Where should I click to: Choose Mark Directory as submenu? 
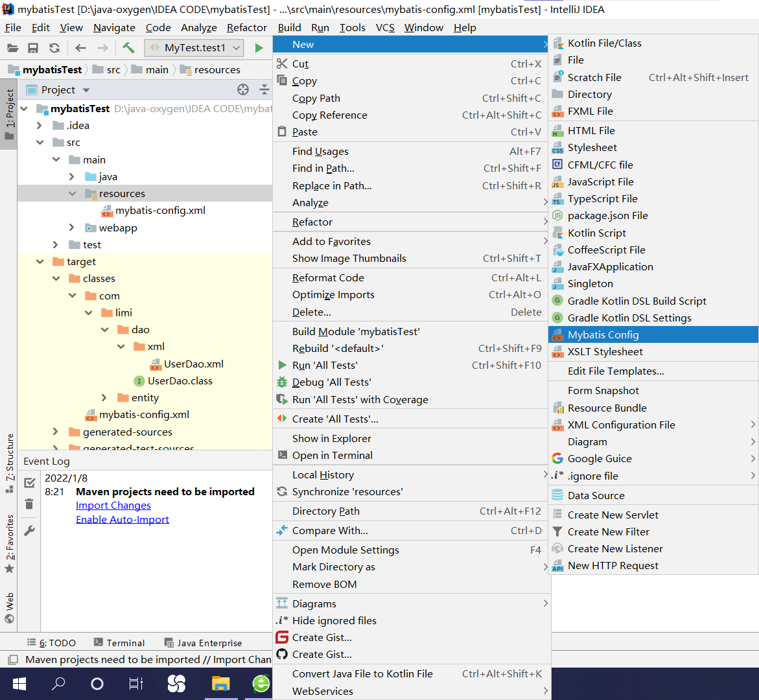pyautogui.click(x=412, y=567)
